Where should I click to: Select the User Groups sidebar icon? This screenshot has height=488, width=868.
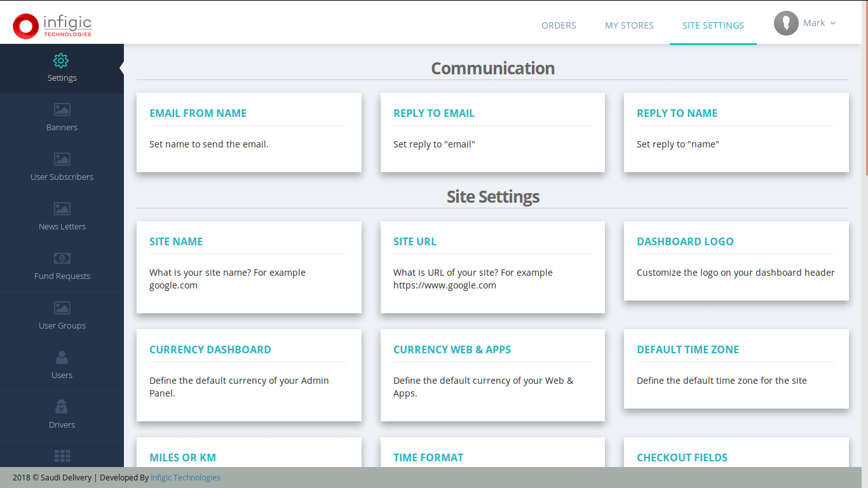[x=62, y=308]
